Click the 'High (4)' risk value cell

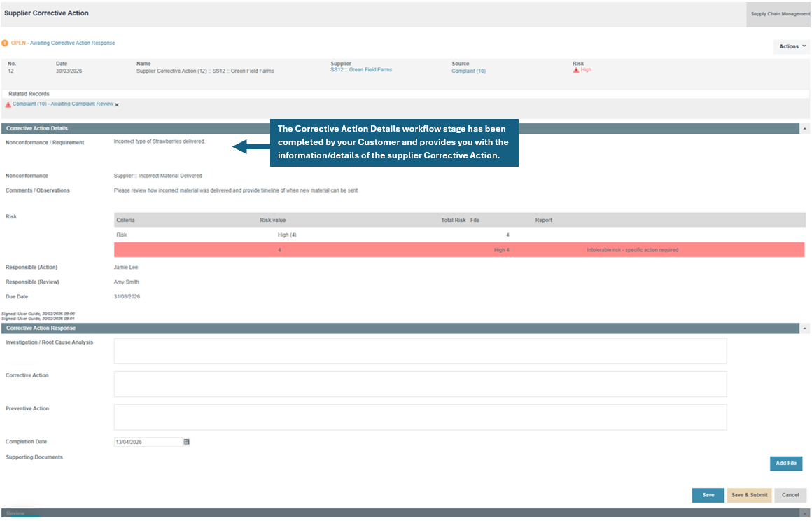coord(287,235)
